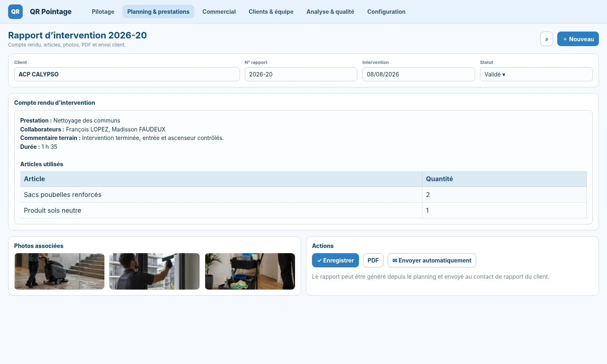Viewport: 607px width, 364px height.
Task: Click the 'Photos associées' heading
Action: point(39,246)
